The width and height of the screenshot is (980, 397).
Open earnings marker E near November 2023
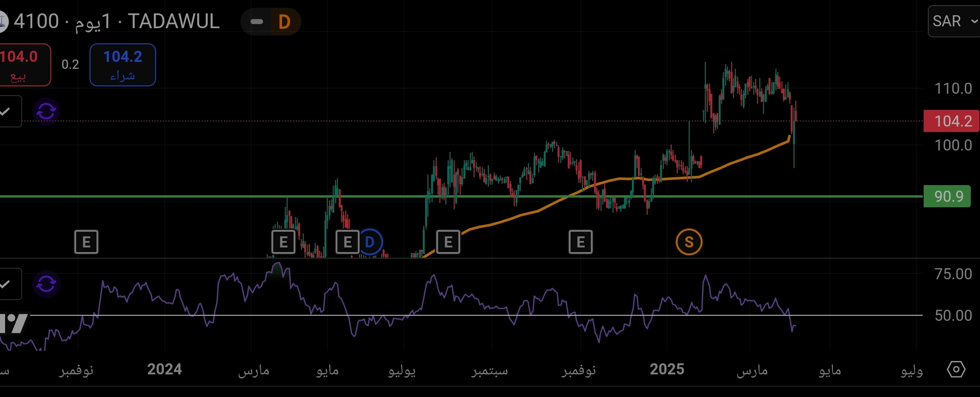coord(86,242)
